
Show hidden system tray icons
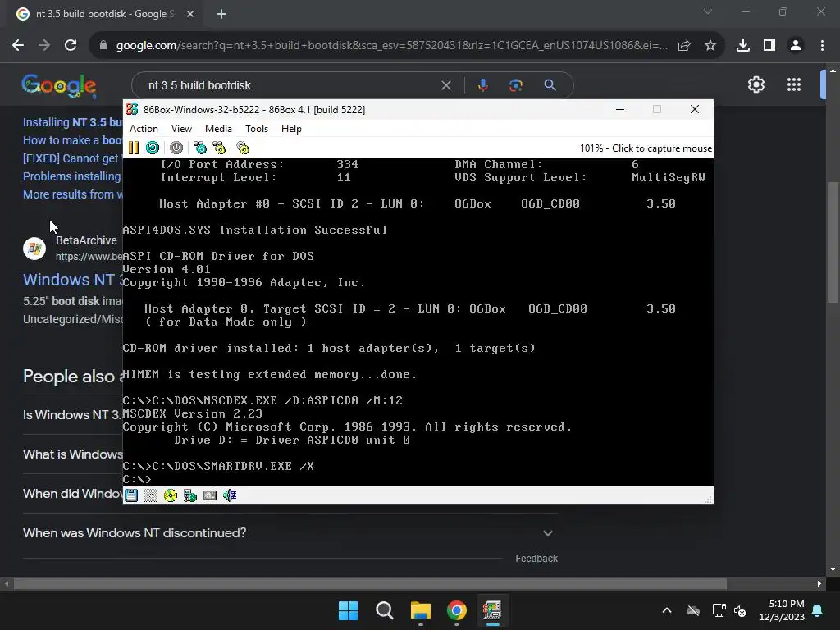pos(667,610)
